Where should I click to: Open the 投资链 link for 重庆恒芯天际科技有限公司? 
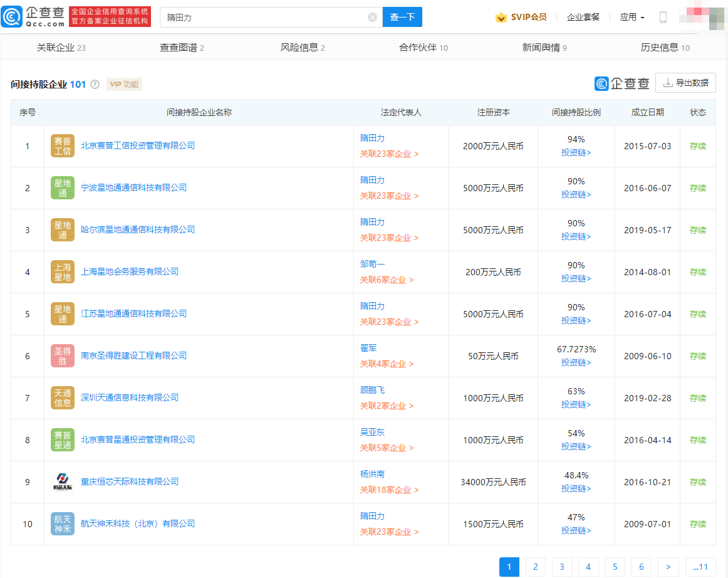pyautogui.click(x=576, y=488)
